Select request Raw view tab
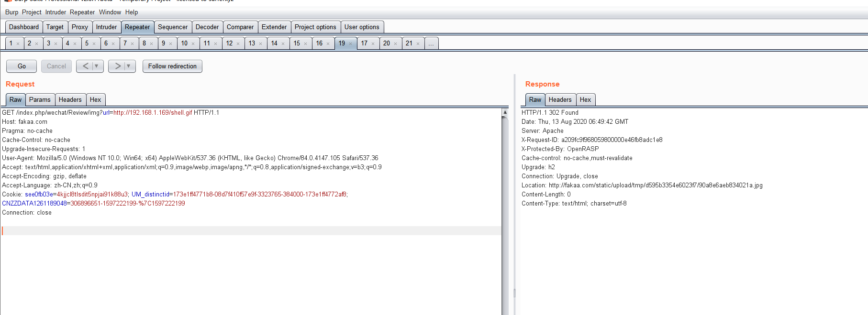The image size is (868, 315). (16, 99)
